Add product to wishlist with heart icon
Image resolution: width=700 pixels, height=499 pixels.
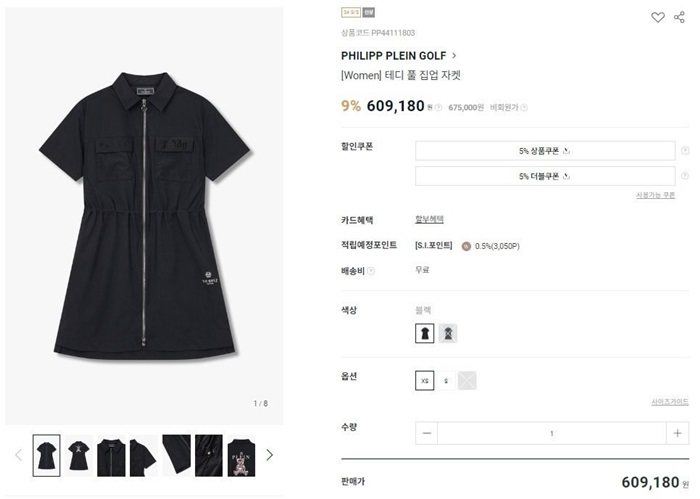pyautogui.click(x=657, y=17)
